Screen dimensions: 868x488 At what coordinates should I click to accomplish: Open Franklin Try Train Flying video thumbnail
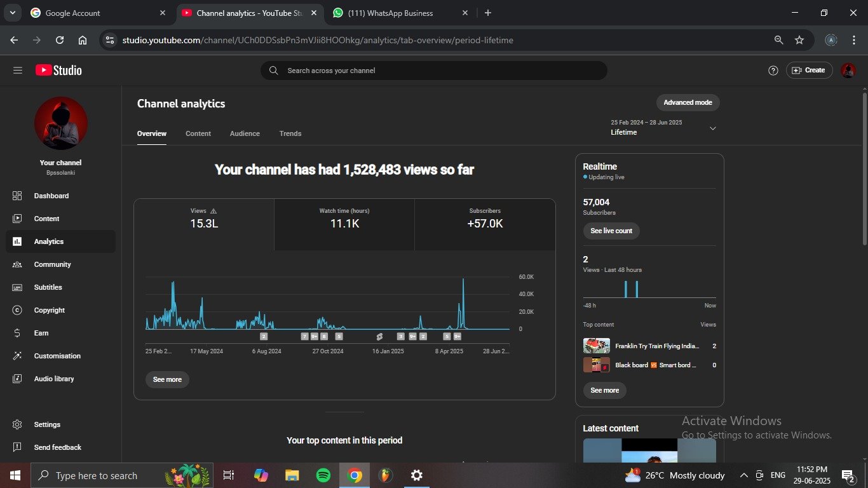[596, 346]
